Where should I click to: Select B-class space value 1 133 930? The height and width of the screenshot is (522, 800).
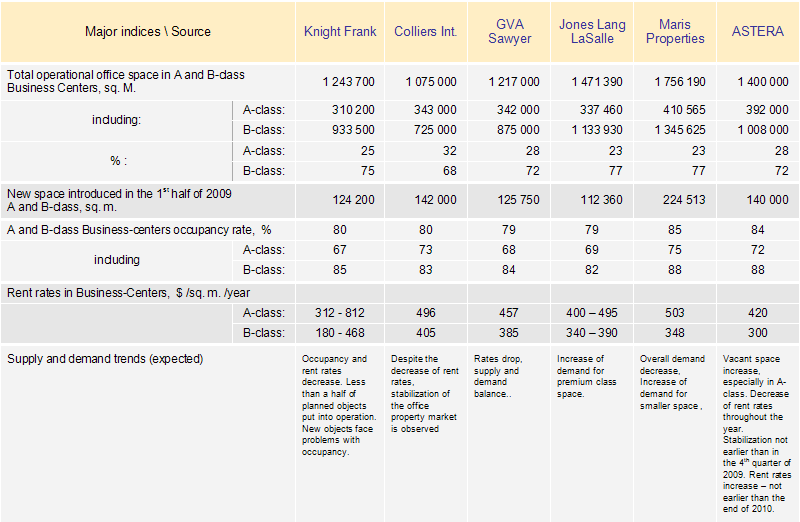pyautogui.click(x=597, y=130)
